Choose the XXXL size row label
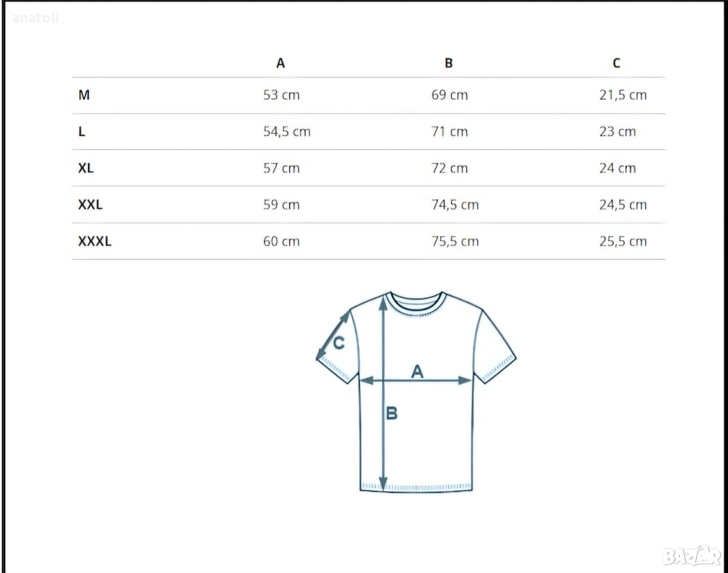 click(x=95, y=242)
